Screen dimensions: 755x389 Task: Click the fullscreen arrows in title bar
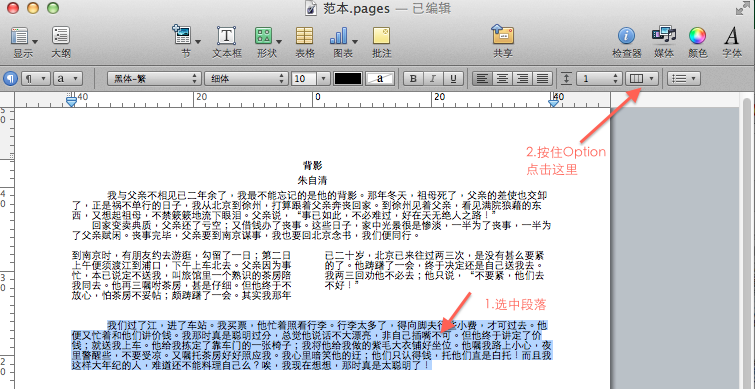pos(742,8)
